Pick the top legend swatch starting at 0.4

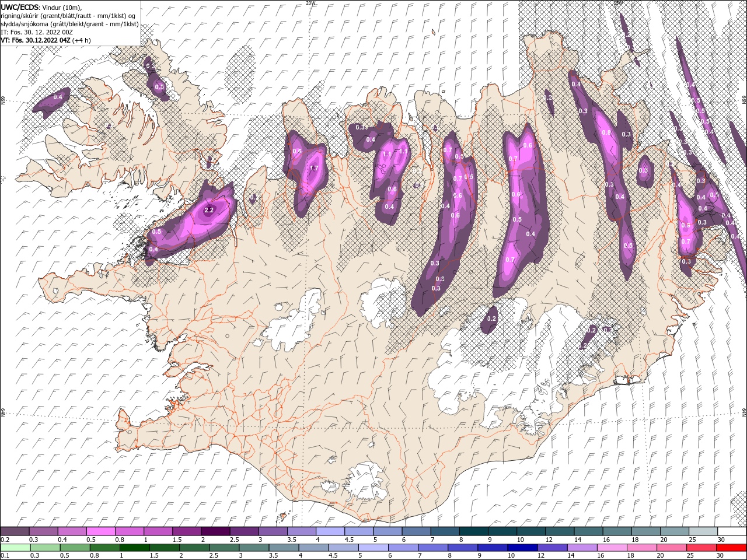72,531
